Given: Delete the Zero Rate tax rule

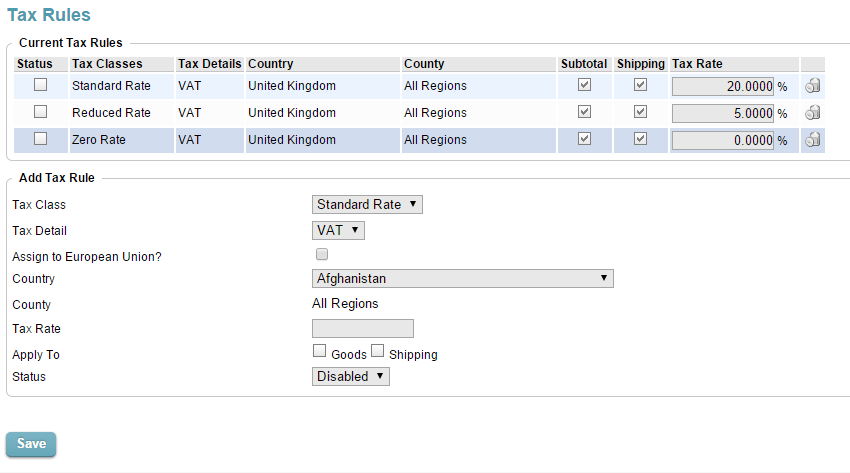Looking at the screenshot, I should pos(813,140).
